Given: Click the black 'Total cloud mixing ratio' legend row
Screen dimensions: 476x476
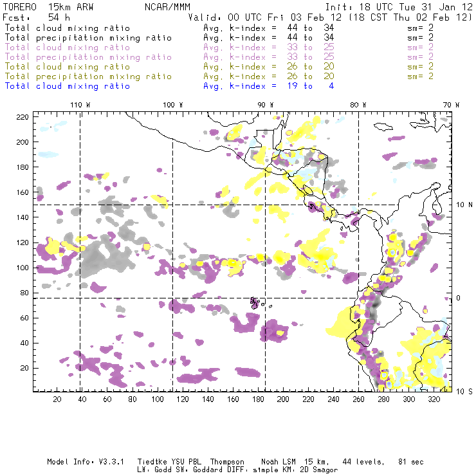Looking at the screenshot, I should 218,28.
